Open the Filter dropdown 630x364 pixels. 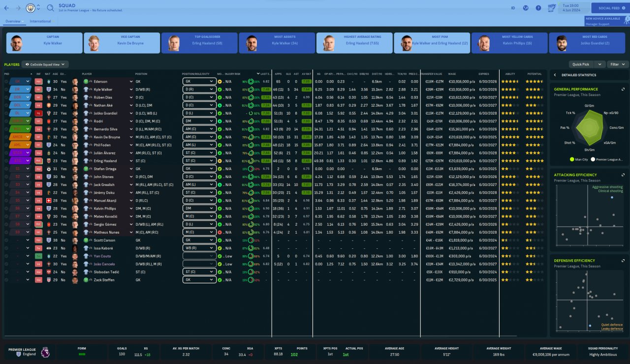tap(618, 64)
